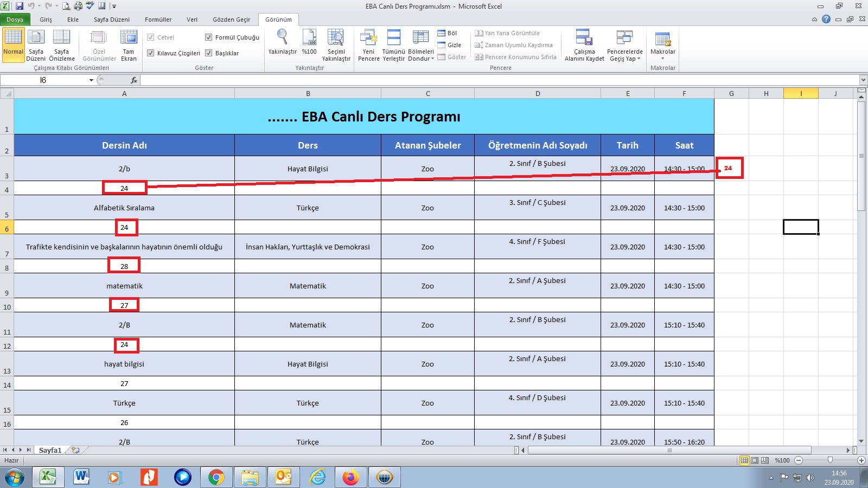The width and height of the screenshot is (868, 488).
Task: Quick print with the printer icon
Action: 78,6
